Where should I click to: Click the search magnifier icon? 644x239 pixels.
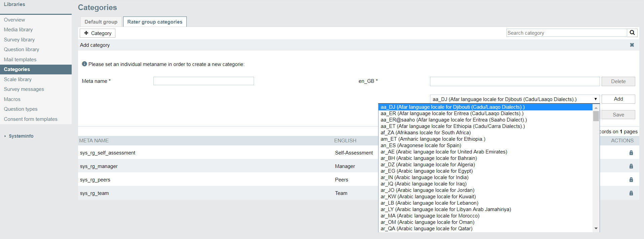pyautogui.click(x=632, y=33)
